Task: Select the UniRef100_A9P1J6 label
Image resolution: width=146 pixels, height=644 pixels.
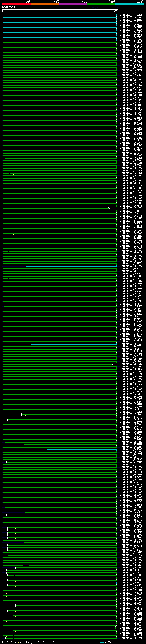Action: [x=131, y=50]
